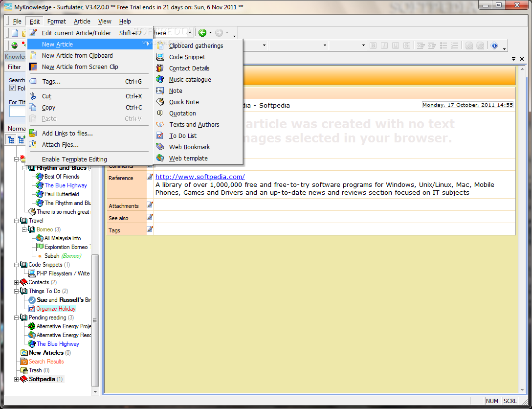Click the Softpedia red book icon in tree
The image size is (532, 409).
24,379
